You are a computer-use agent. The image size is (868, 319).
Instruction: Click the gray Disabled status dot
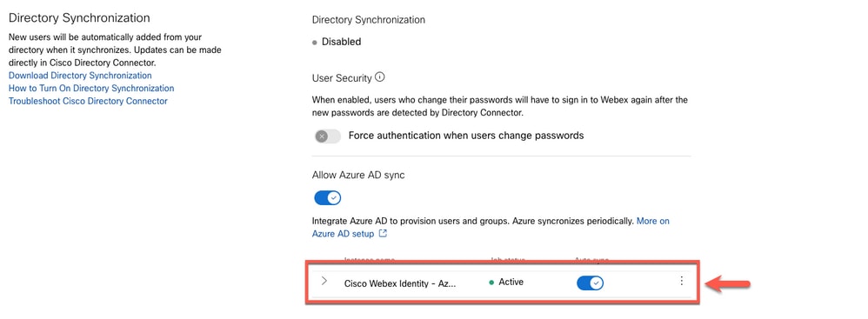point(315,42)
